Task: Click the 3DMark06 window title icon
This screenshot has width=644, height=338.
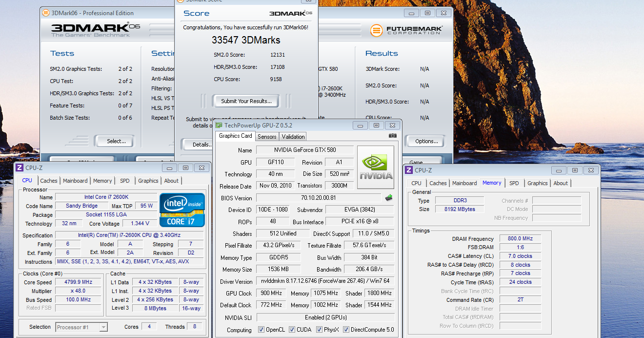Action: (x=45, y=13)
